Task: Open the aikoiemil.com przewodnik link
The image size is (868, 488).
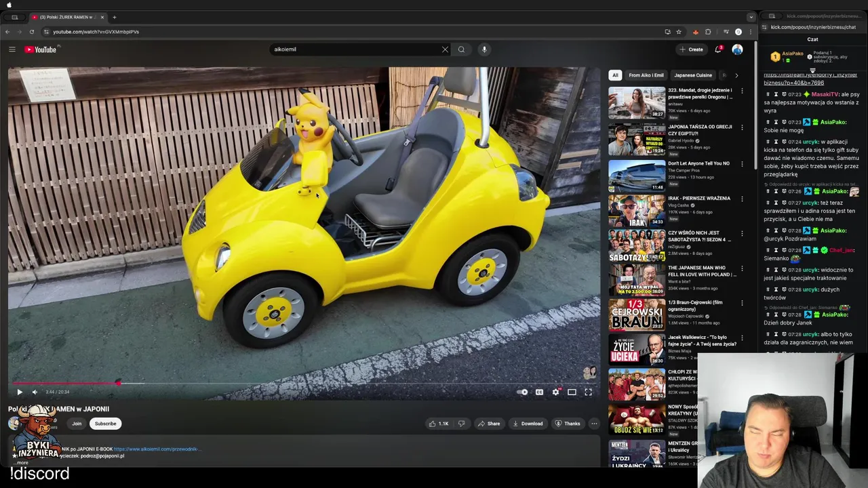Action: (x=157, y=449)
